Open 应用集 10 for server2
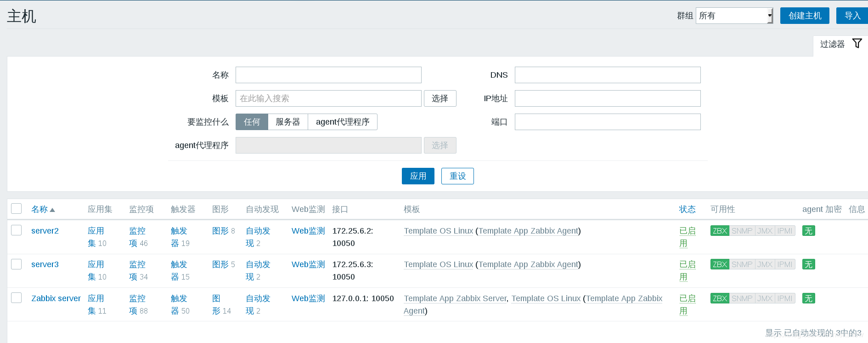This screenshot has height=343, width=868. [x=96, y=237]
